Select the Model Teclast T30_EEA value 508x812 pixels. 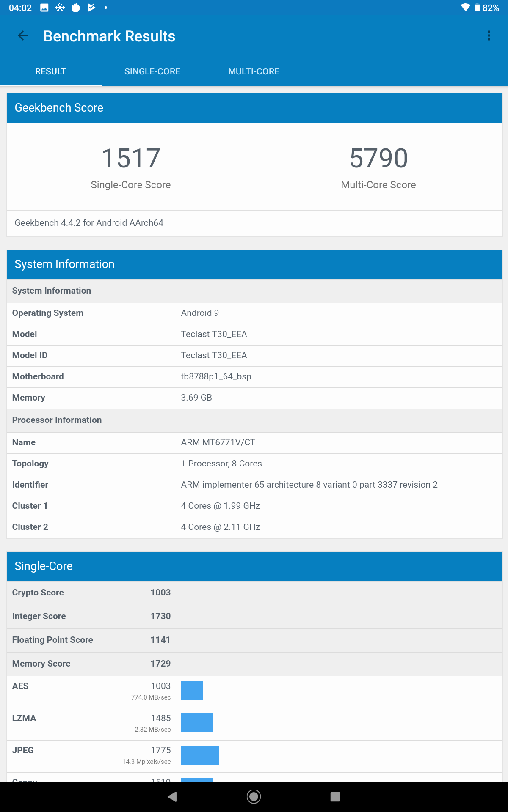tap(214, 334)
